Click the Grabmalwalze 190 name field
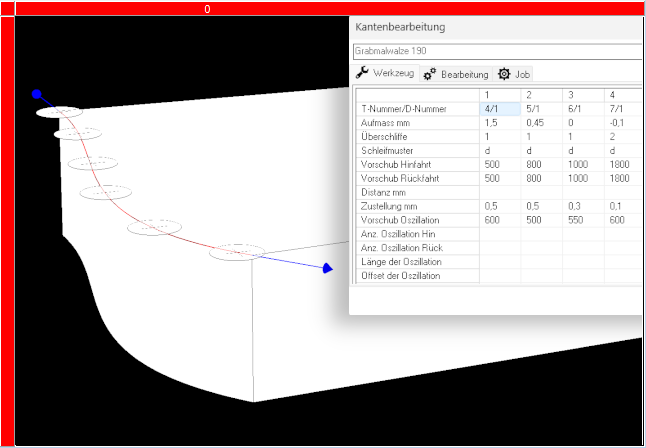The image size is (646, 448). coord(497,50)
